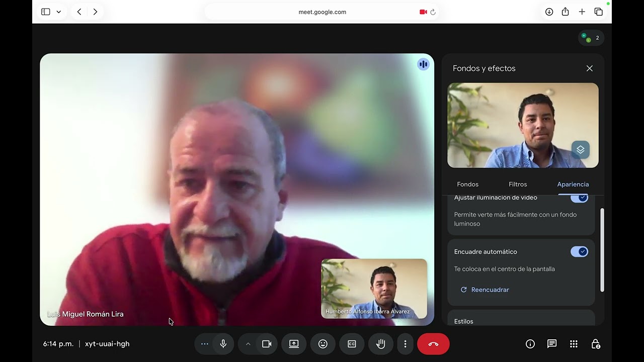Click the meet.google.com address bar
This screenshot has width=644, height=362.
click(322, 12)
